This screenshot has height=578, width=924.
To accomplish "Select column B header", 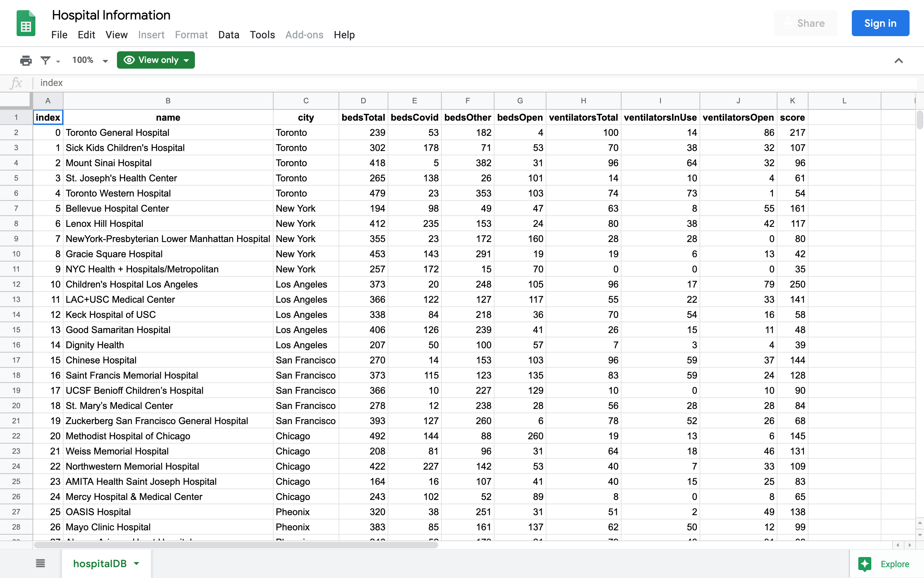I will [168, 100].
